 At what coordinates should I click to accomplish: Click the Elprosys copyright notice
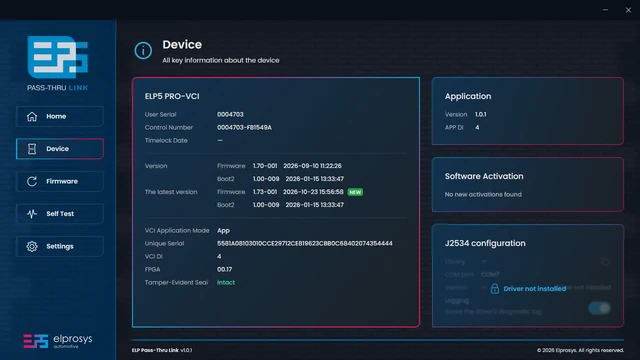coord(580,350)
